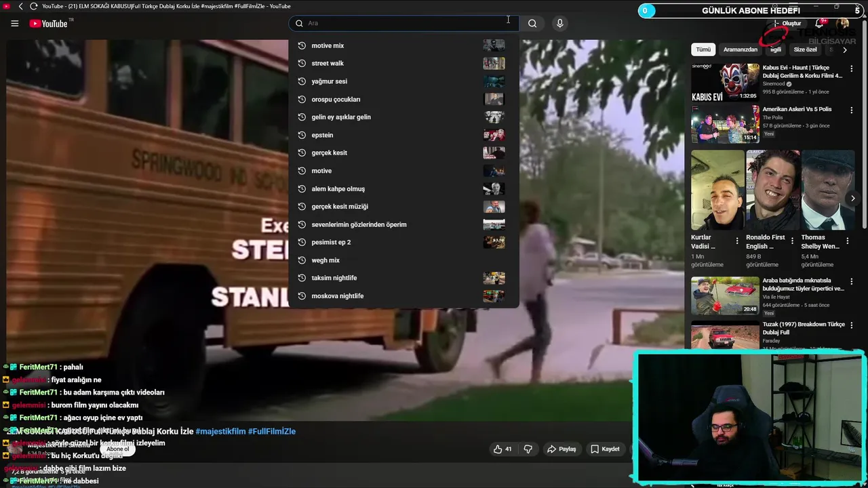Select 'gerçek kesit müziği' suggestion
868x488 pixels.
click(403, 206)
